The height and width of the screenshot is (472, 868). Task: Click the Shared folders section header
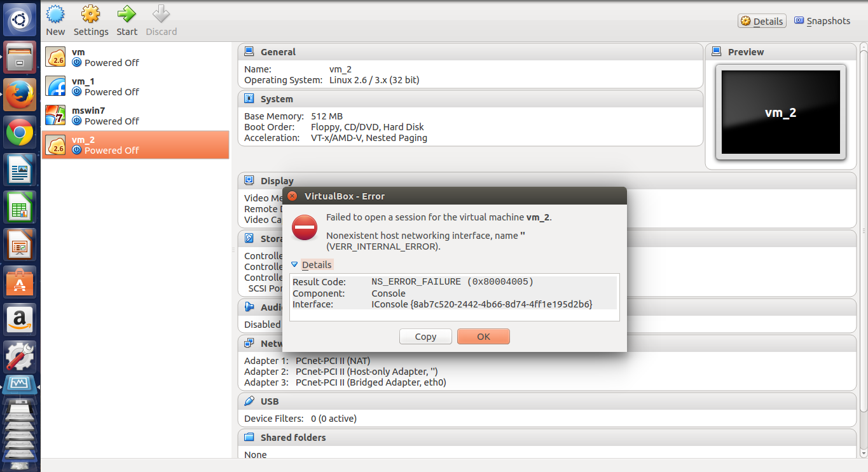(547, 438)
